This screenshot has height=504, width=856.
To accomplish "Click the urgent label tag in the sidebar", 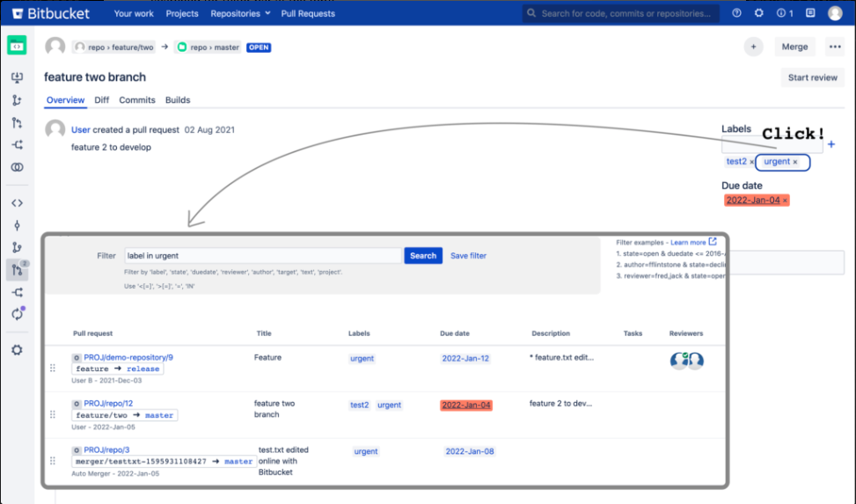I will coord(776,162).
